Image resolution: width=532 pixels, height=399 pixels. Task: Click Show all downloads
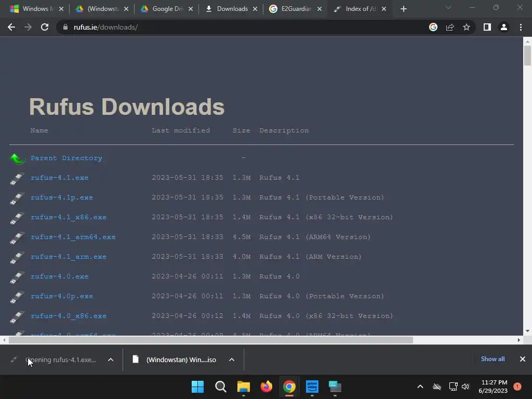click(x=493, y=359)
